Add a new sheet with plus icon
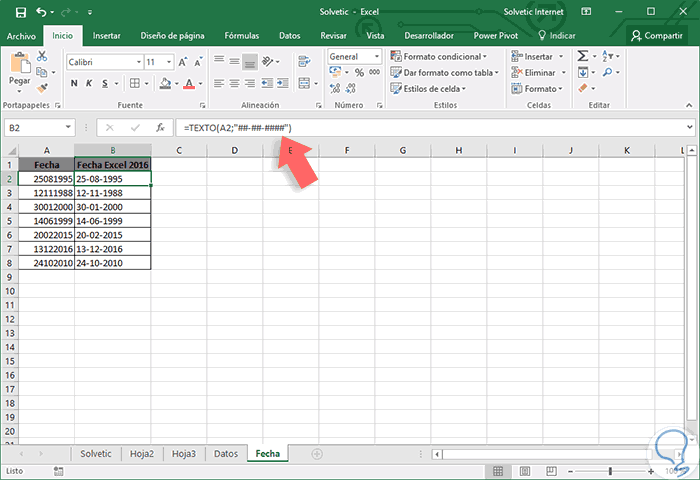The image size is (700, 480). pos(317,453)
